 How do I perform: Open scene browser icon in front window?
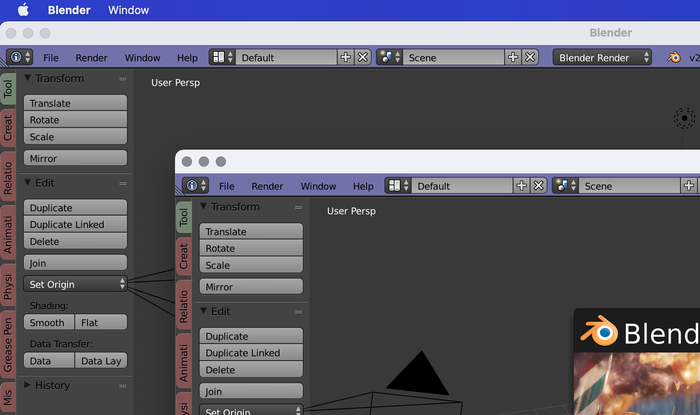566,186
